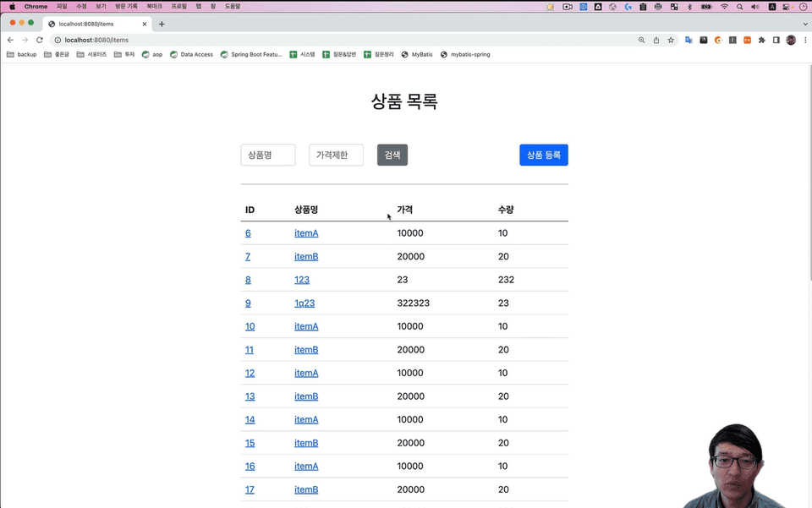Viewport: 812px width, 508px height.
Task: Share this page via share icon
Action: click(656, 40)
